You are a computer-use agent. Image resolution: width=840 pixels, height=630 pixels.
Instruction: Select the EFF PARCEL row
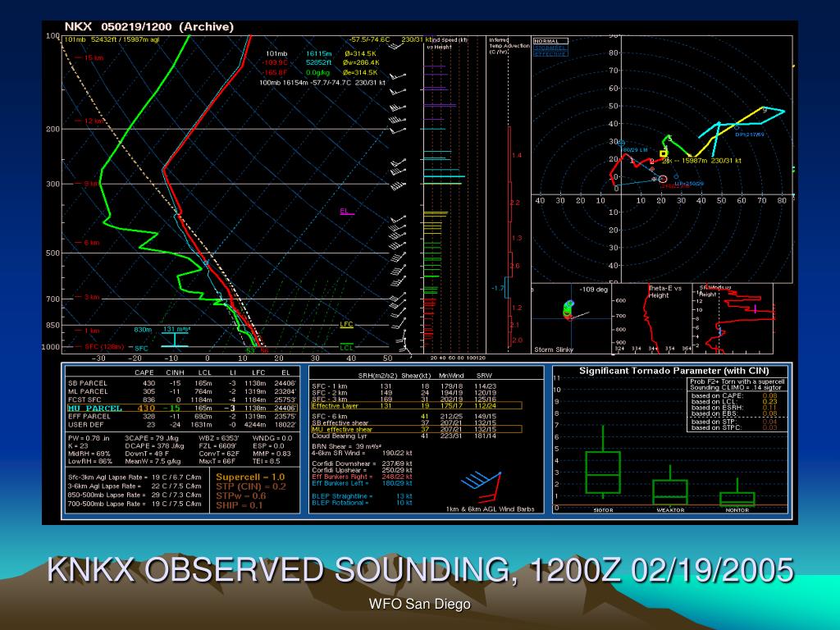[x=181, y=416]
